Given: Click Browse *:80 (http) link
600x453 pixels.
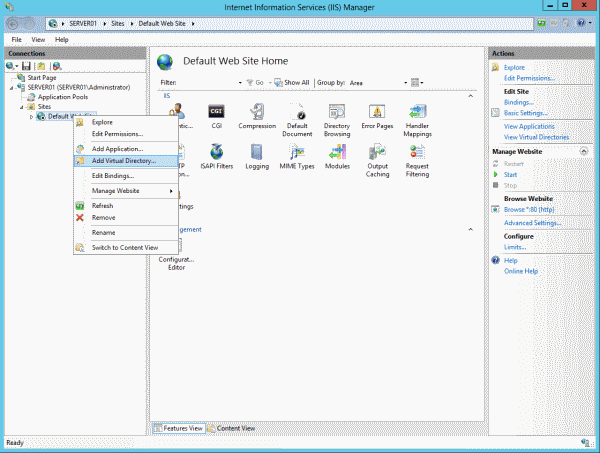Looking at the screenshot, I should [x=529, y=210].
